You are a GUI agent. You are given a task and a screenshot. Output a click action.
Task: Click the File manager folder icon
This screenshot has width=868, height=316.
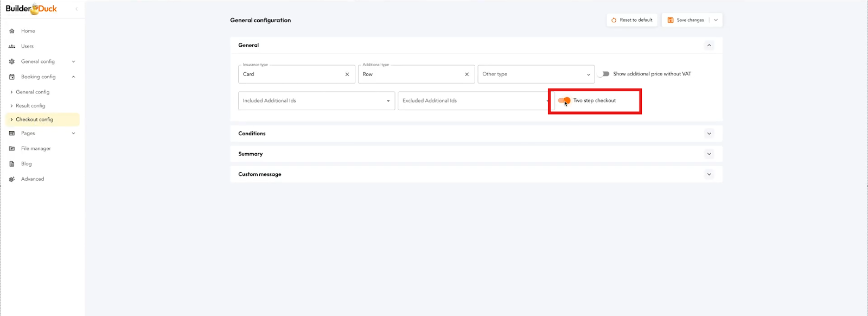[12, 148]
